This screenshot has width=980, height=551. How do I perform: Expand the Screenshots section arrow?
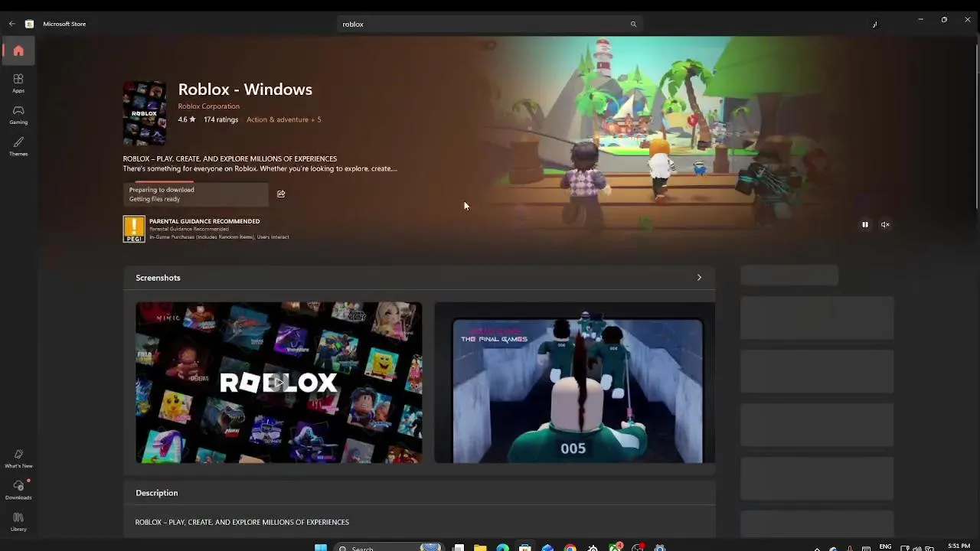click(699, 278)
